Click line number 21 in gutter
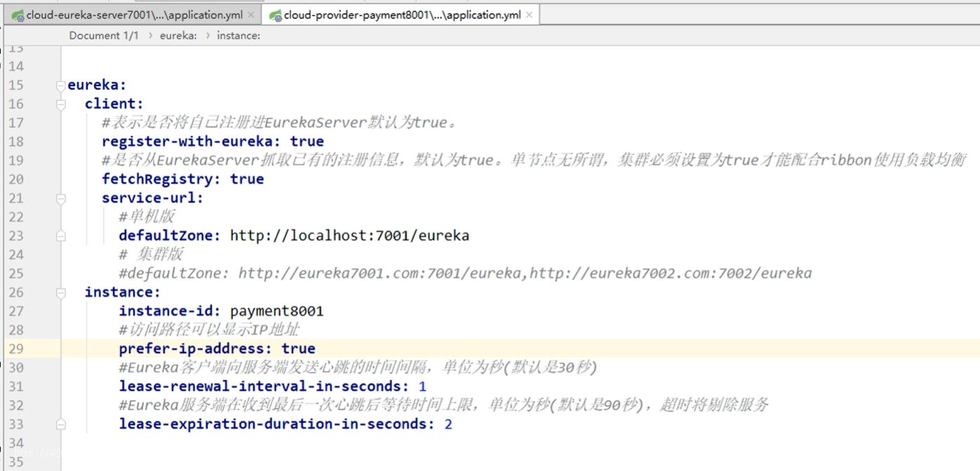Viewport: 980px width, 471px height. click(x=15, y=198)
